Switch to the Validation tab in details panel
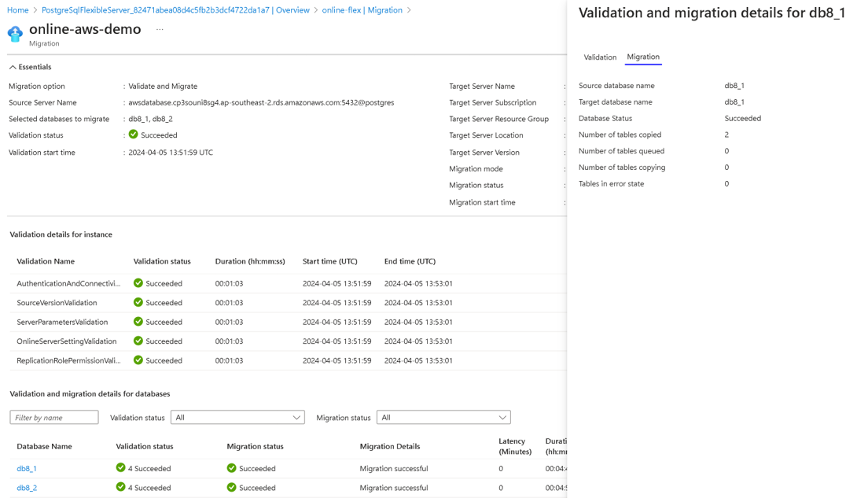This screenshot has width=868, height=498. 600,57
